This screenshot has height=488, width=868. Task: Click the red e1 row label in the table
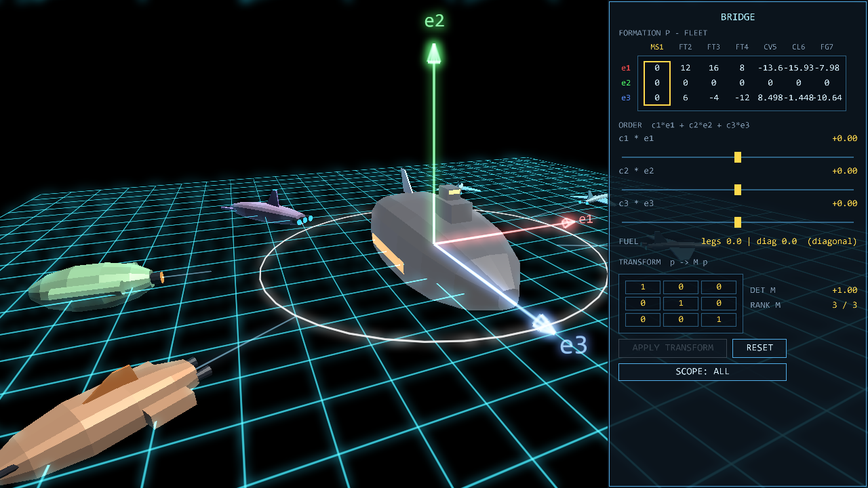[626, 68]
